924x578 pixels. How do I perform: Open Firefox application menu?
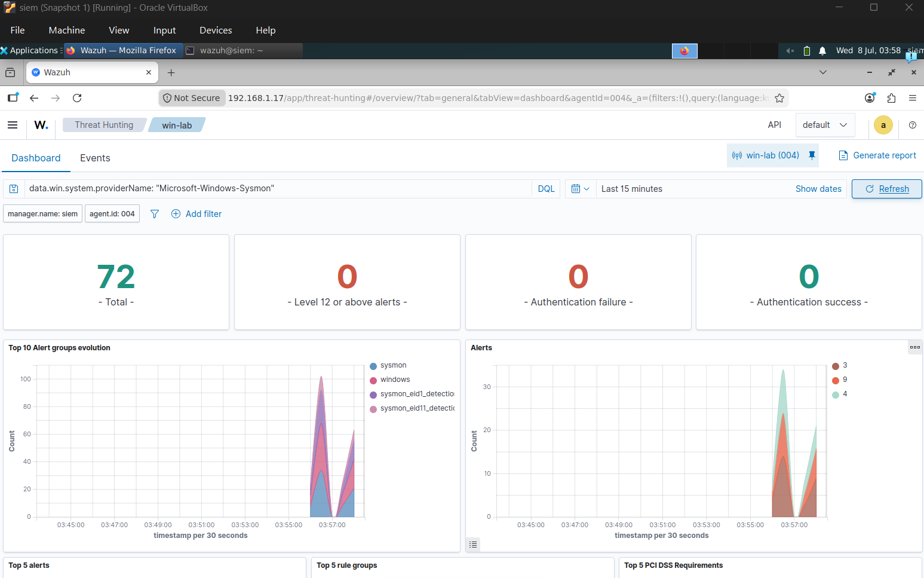tap(913, 98)
